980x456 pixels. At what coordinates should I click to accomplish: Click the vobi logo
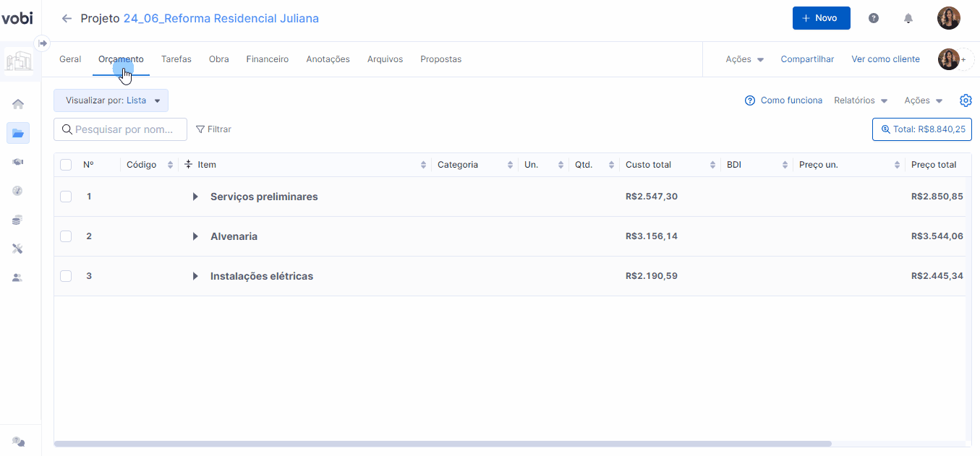click(x=17, y=18)
